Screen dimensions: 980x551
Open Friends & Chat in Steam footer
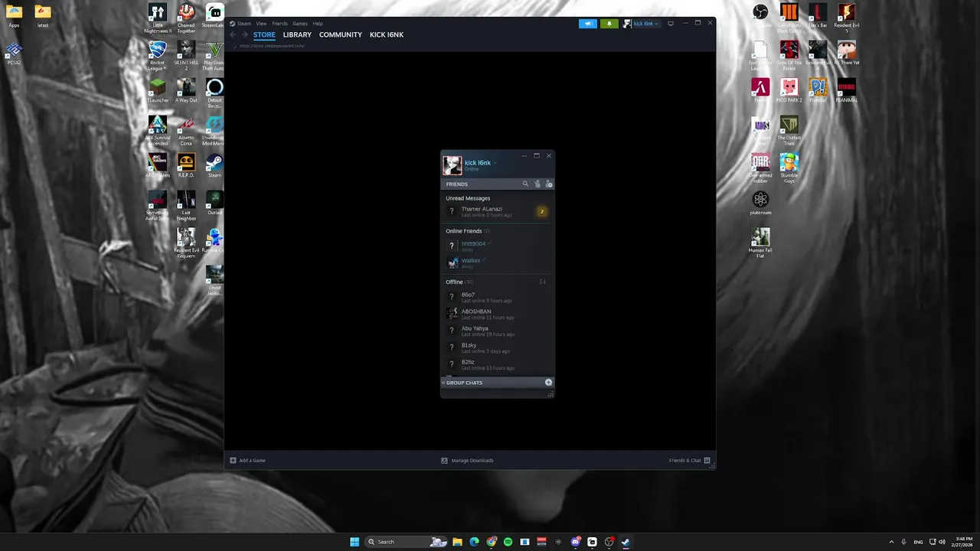click(x=690, y=461)
